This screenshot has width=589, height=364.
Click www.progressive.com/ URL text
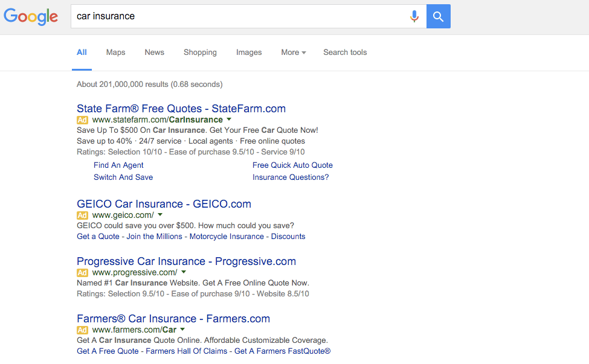click(135, 273)
